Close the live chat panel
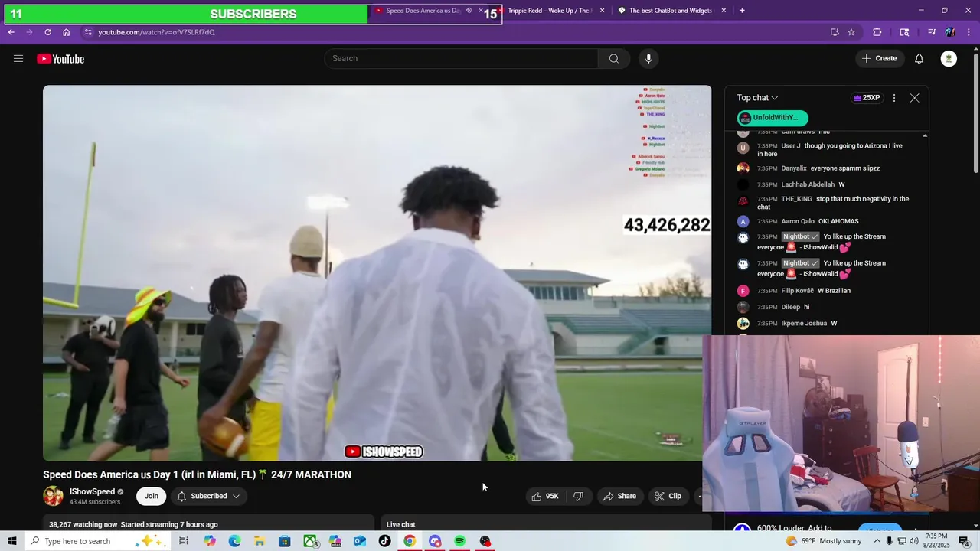Viewport: 980px width, 551px height. [x=914, y=98]
